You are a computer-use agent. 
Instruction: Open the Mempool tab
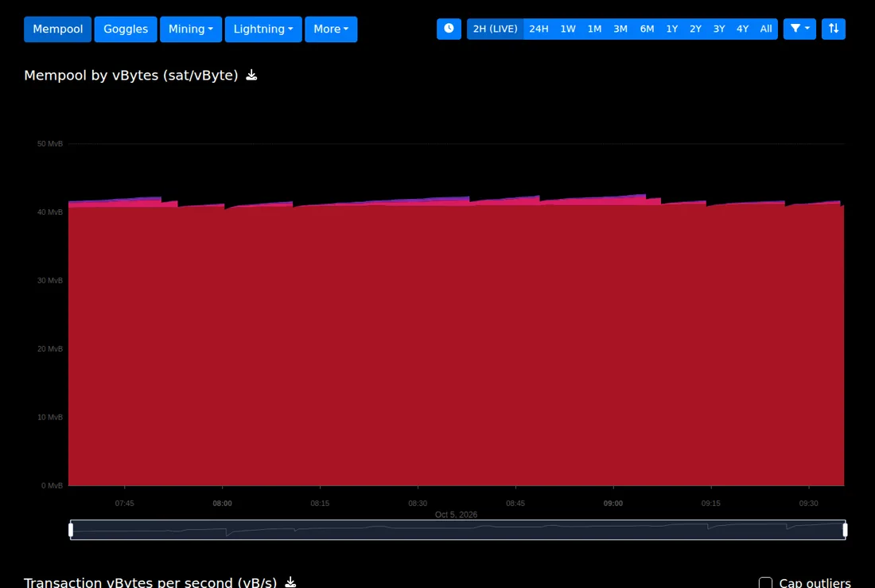pos(57,29)
